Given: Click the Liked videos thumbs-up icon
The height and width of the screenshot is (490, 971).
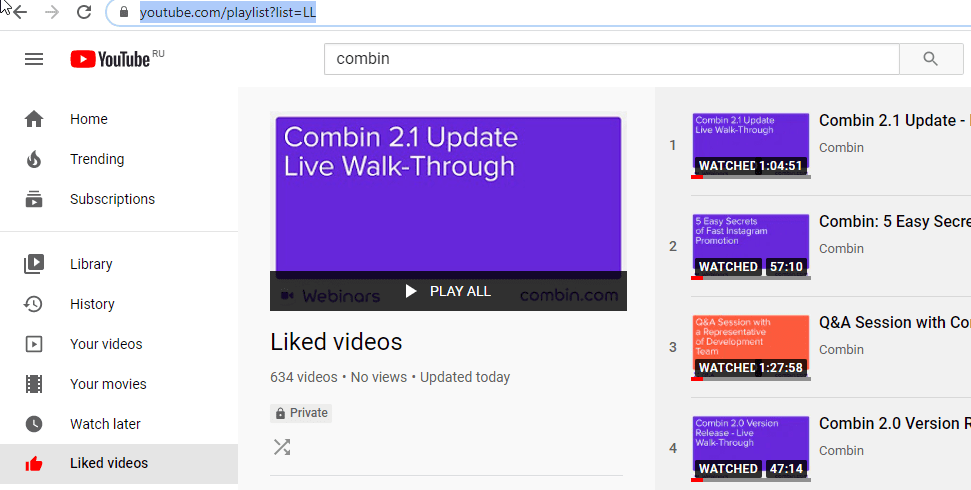Looking at the screenshot, I should click(34, 463).
